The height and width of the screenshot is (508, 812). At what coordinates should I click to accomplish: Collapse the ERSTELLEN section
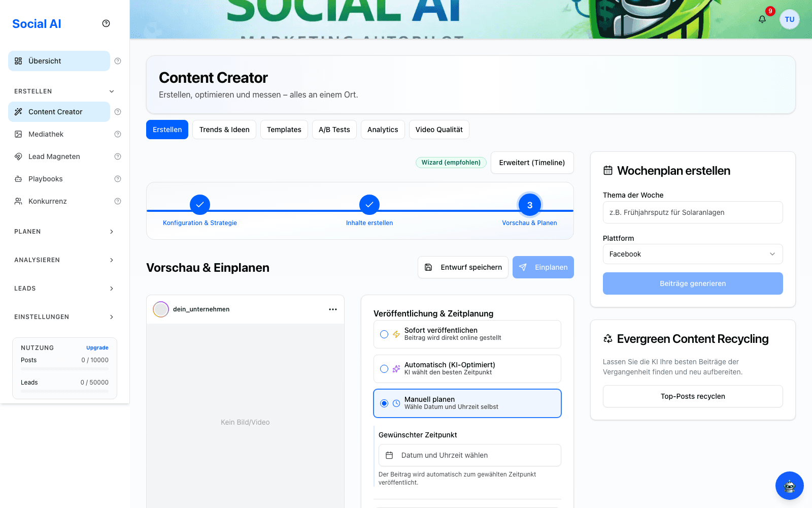(x=64, y=91)
